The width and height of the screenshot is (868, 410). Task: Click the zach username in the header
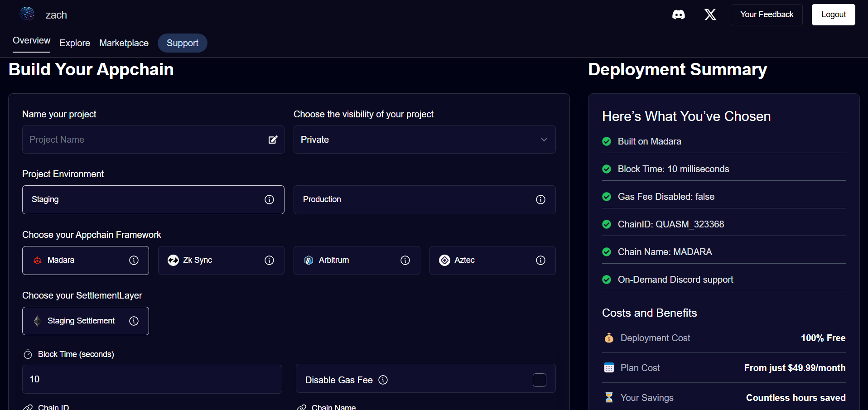point(56,15)
